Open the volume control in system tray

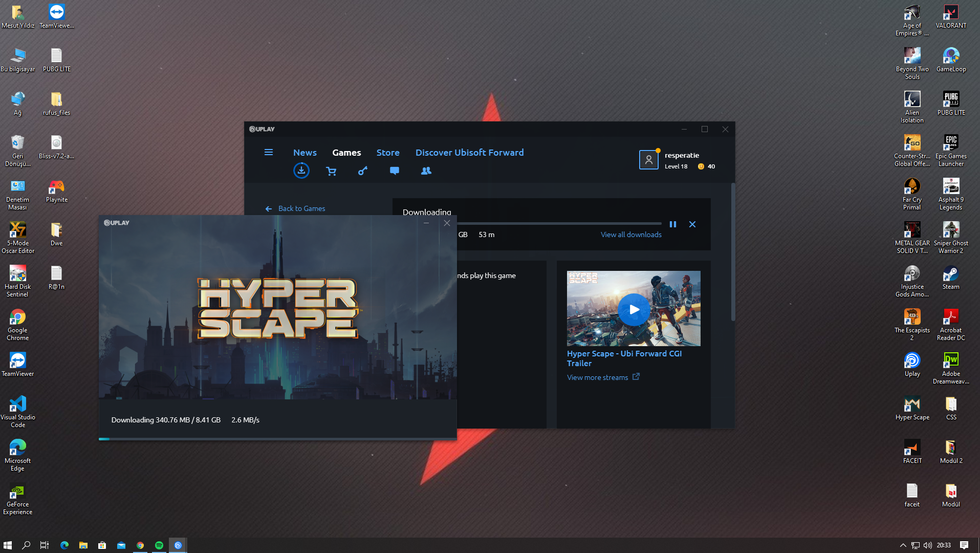[928, 545]
